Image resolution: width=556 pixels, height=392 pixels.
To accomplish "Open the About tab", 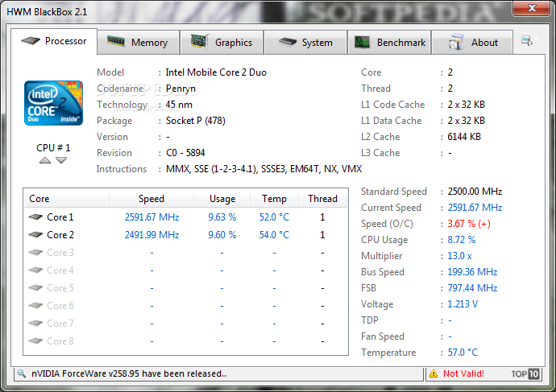I will pos(472,43).
